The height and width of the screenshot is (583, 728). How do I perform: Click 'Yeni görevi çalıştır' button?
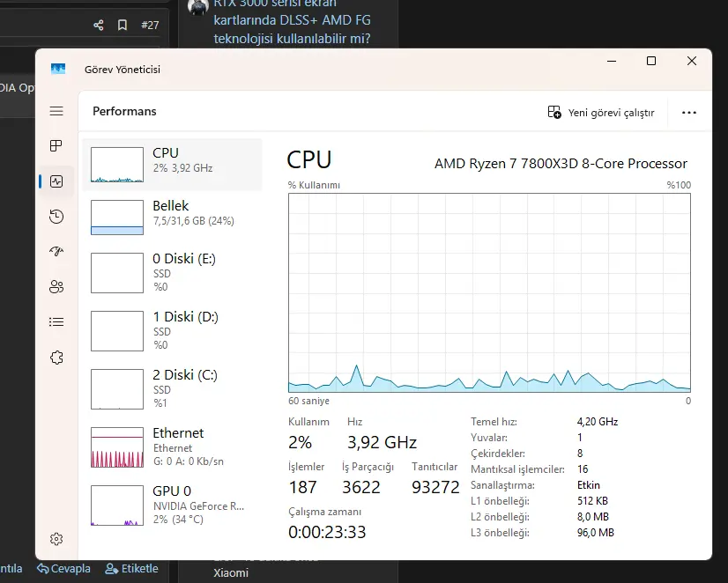(601, 112)
